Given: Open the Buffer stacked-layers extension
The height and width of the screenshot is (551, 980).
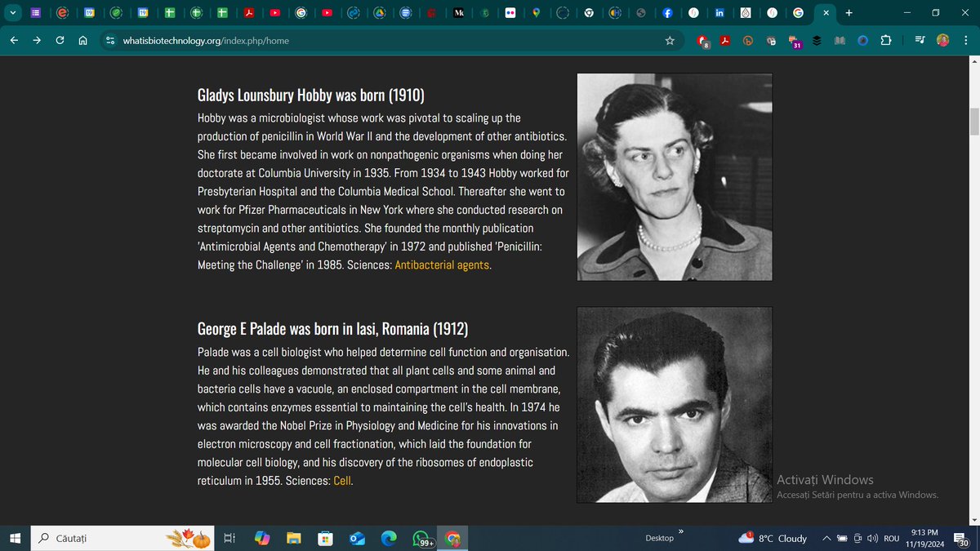Looking at the screenshot, I should (x=817, y=40).
